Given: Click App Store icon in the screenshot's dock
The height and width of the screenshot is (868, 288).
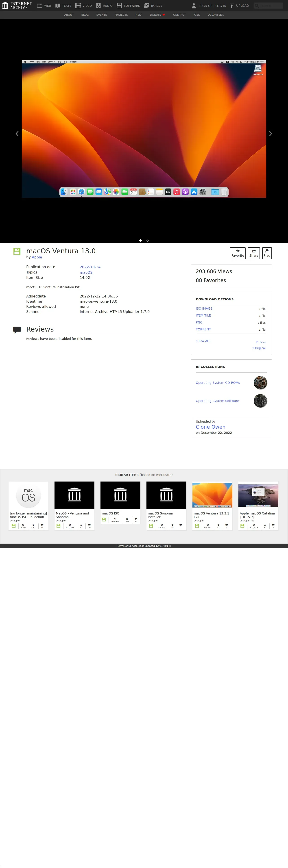Looking at the screenshot, I should pos(194,192).
